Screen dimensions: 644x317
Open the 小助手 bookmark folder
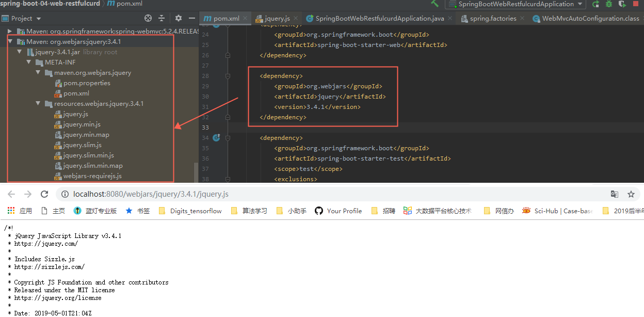click(x=291, y=211)
